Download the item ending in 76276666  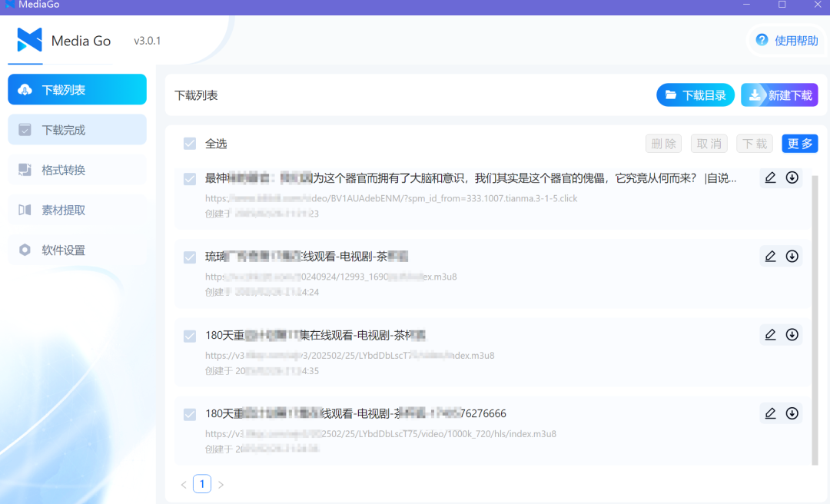coord(792,413)
